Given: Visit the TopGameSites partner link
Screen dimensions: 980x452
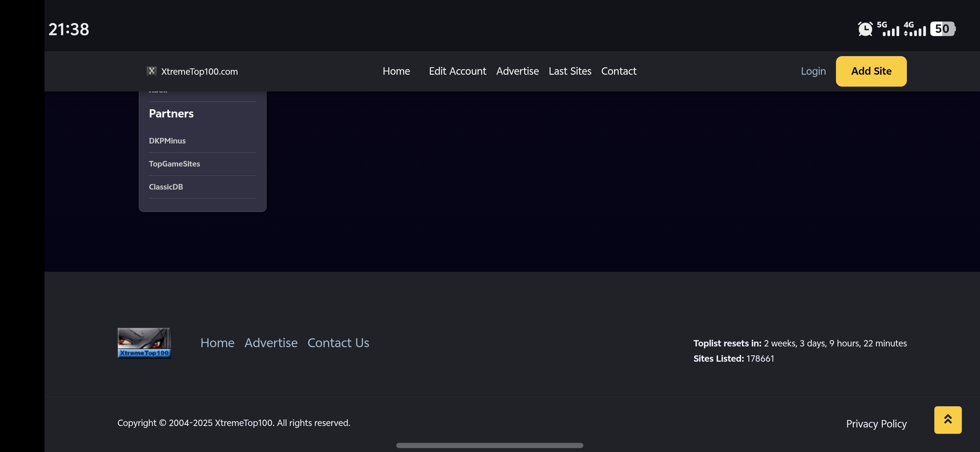Looking at the screenshot, I should [x=174, y=164].
